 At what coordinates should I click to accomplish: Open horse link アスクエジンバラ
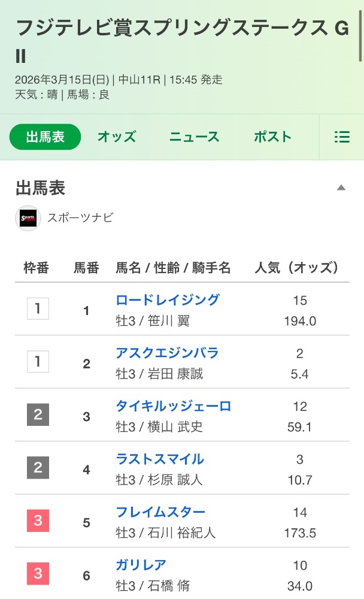pos(167,353)
